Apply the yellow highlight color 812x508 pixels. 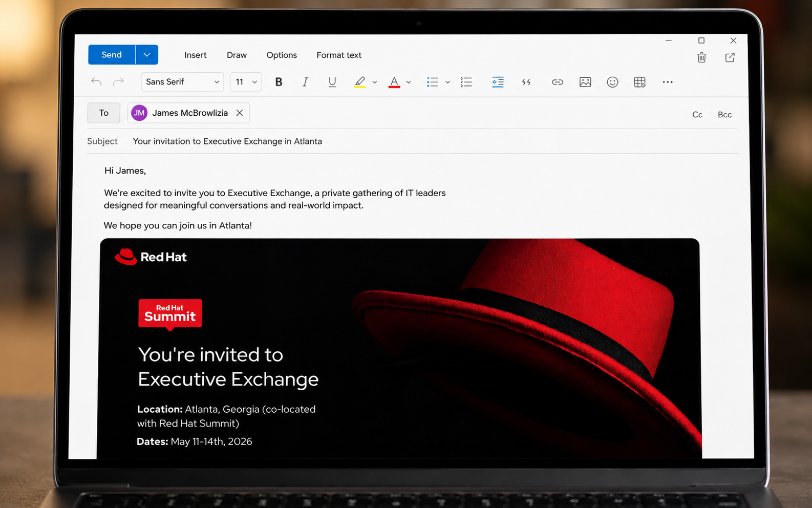(360, 82)
